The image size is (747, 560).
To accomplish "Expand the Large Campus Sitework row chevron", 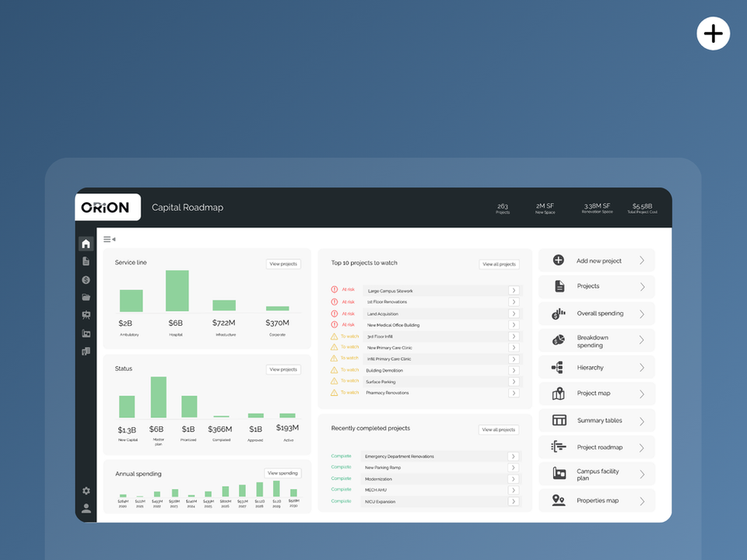I will pyautogui.click(x=514, y=290).
